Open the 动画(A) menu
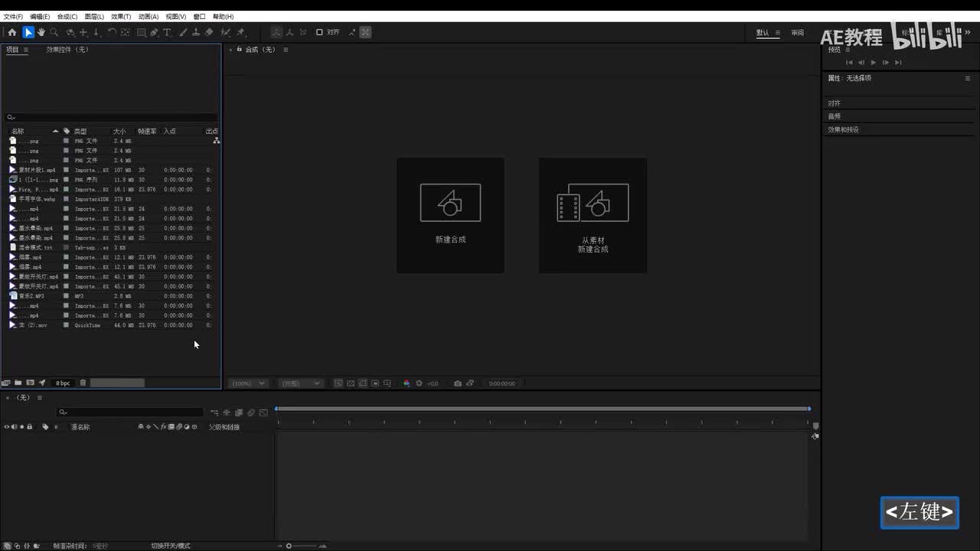The height and width of the screenshot is (551, 980). pyautogui.click(x=149, y=16)
